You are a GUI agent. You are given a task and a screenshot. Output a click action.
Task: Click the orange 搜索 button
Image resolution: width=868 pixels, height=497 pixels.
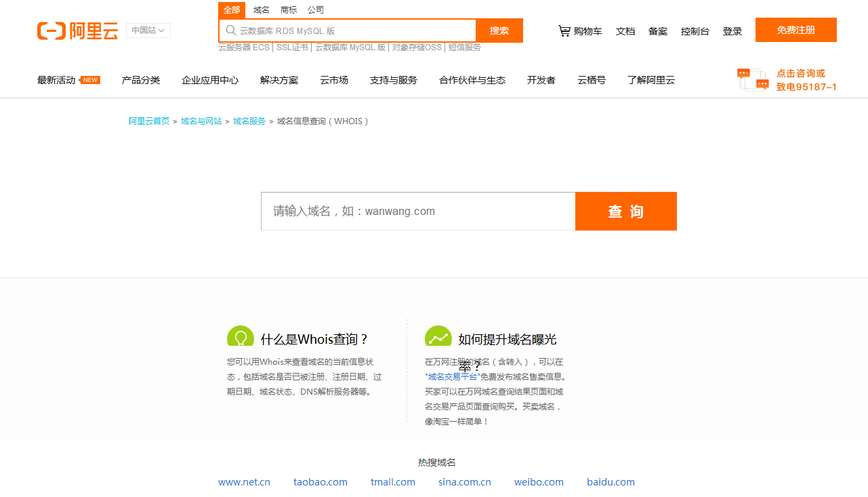[x=499, y=31]
